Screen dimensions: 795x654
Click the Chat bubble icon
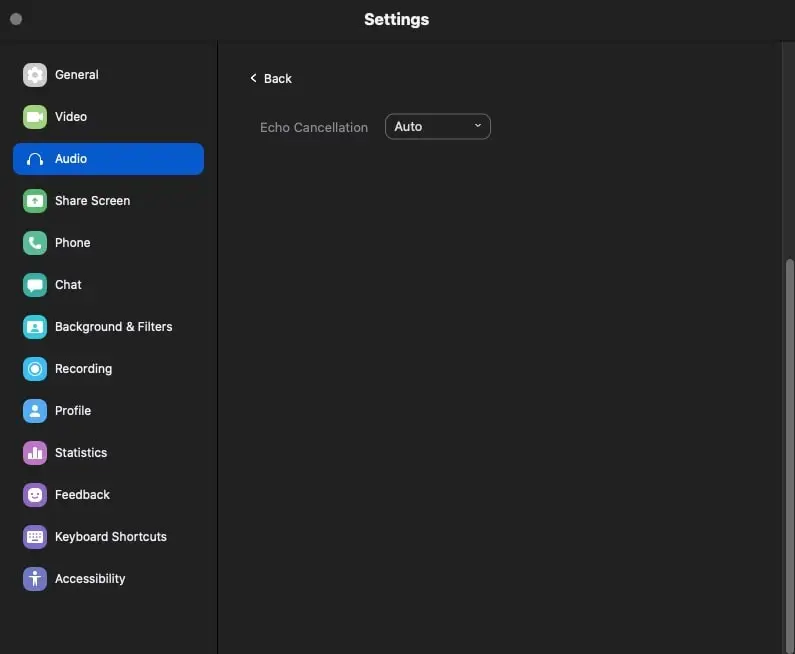click(34, 285)
